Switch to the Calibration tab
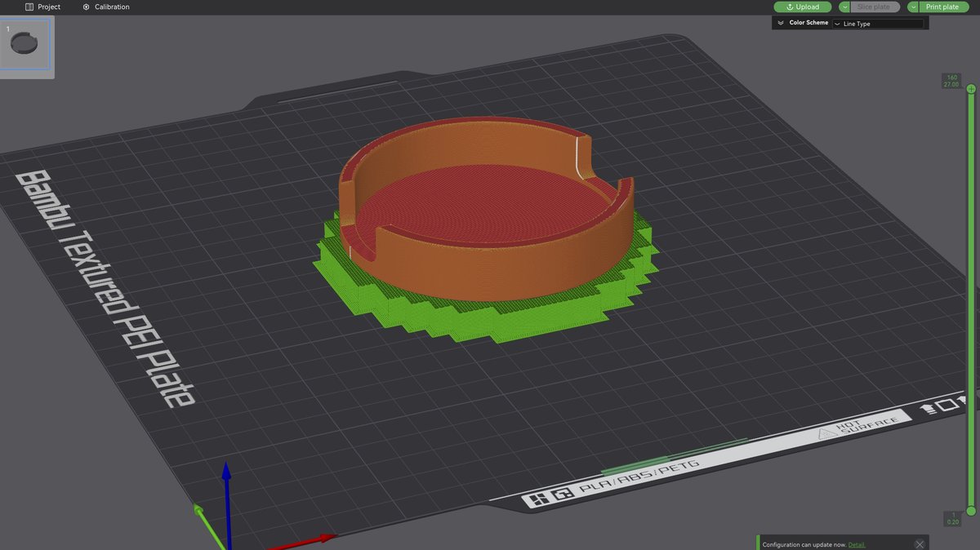This screenshot has width=980, height=550. coord(105,7)
